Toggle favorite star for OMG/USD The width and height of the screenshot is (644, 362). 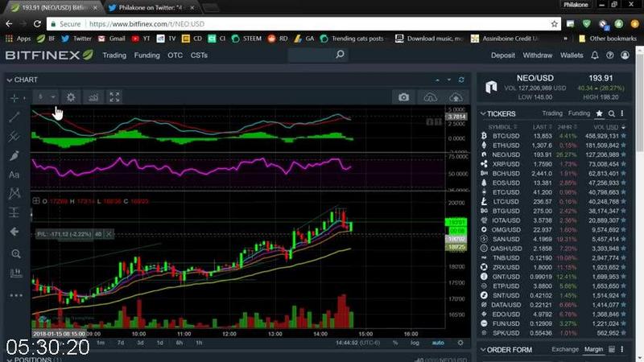tap(624, 230)
